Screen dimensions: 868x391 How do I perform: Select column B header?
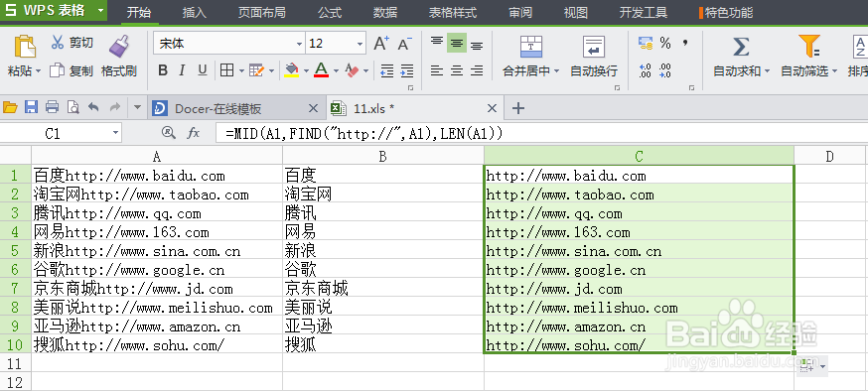click(x=383, y=157)
